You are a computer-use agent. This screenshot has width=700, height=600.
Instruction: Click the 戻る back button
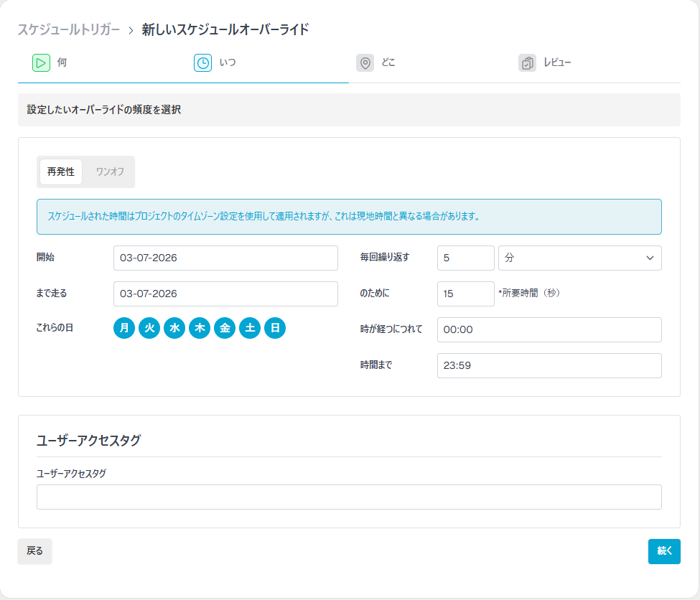tap(35, 551)
